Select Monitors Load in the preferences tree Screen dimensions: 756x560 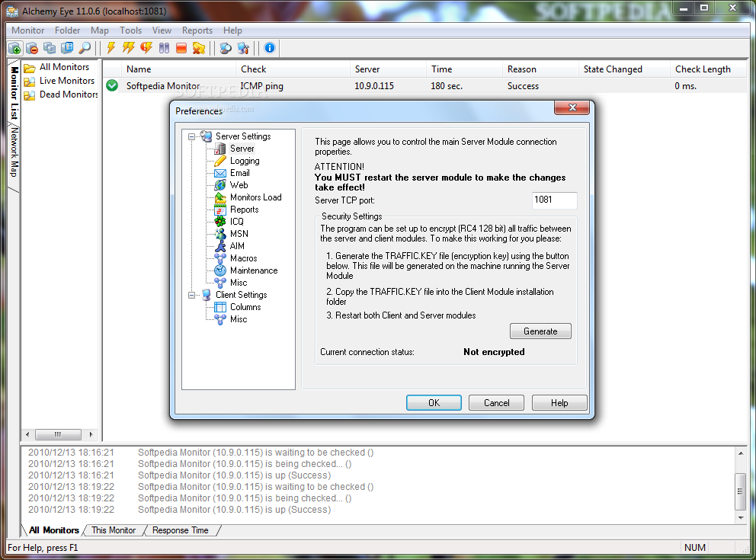point(255,197)
